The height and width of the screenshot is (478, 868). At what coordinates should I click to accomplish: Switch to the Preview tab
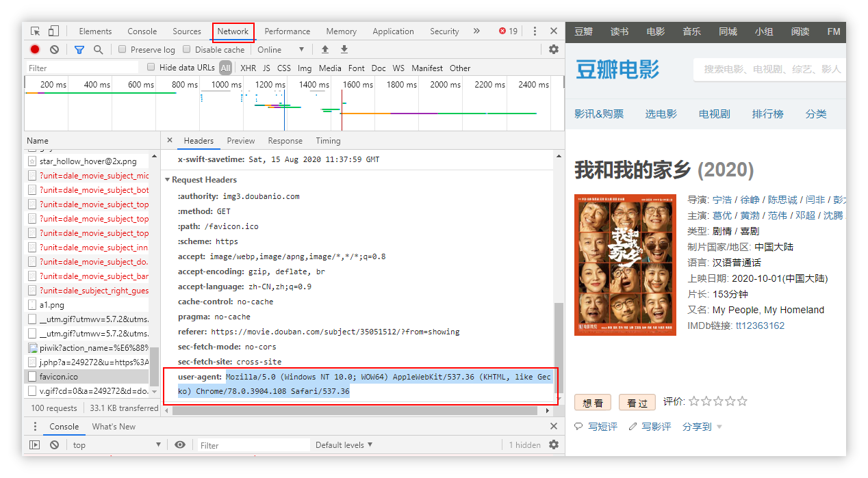[240, 141]
